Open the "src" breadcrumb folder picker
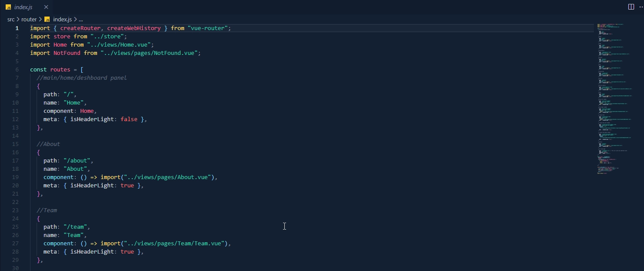 pyautogui.click(x=11, y=19)
